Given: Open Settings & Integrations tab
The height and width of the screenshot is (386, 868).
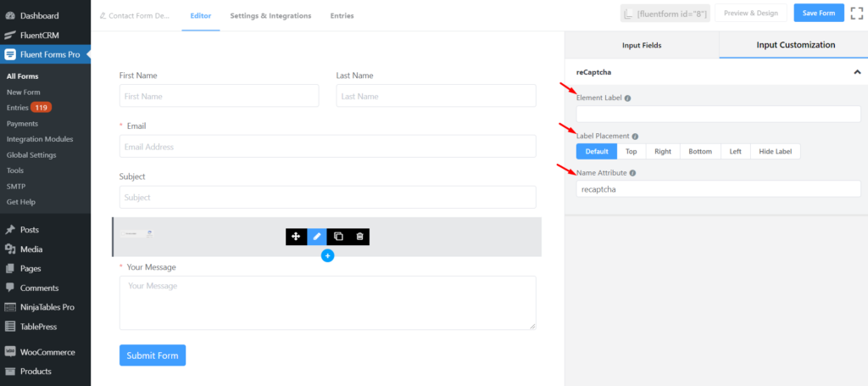Looking at the screenshot, I should [x=270, y=15].
